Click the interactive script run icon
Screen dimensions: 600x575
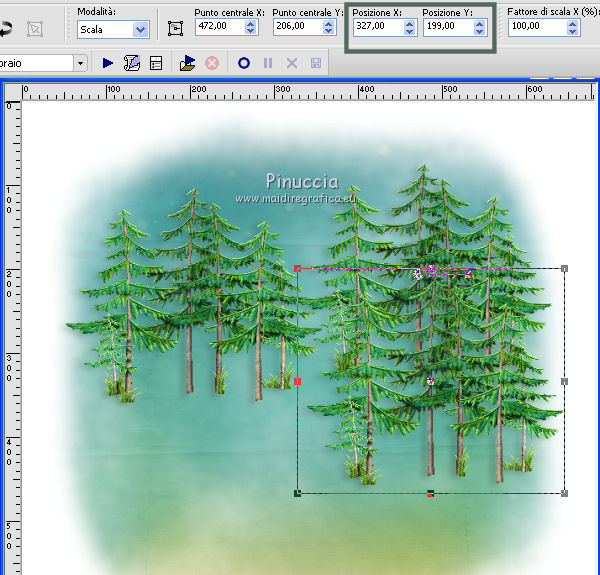click(188, 63)
